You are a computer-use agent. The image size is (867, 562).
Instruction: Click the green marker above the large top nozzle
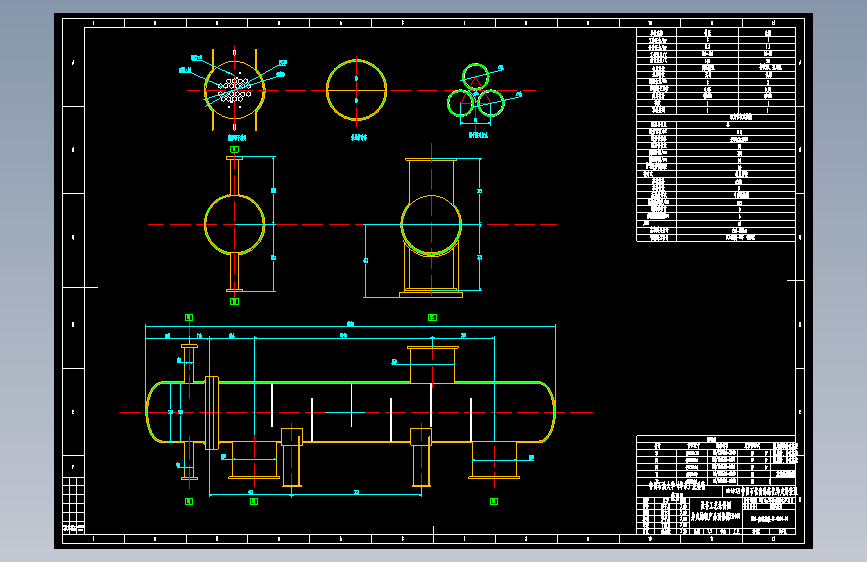point(432,318)
